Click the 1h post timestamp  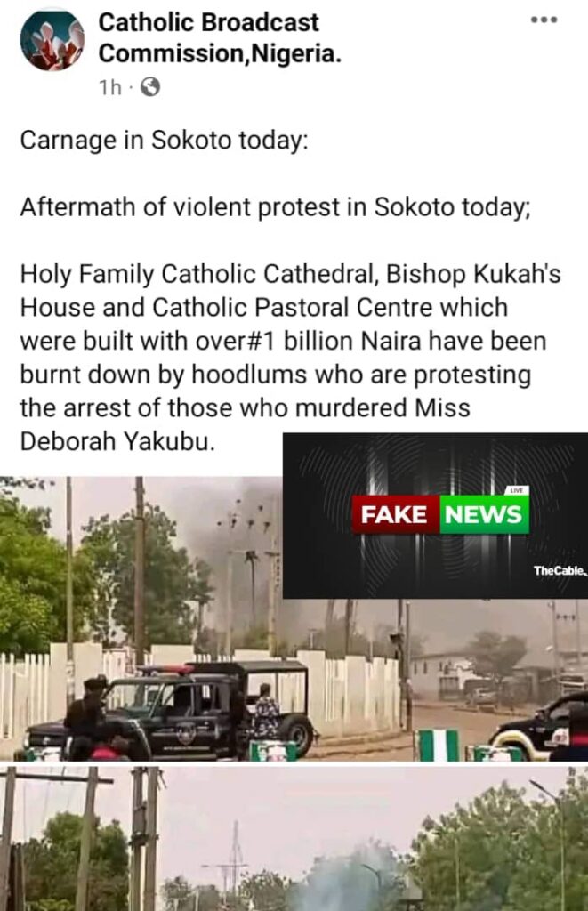[109, 88]
